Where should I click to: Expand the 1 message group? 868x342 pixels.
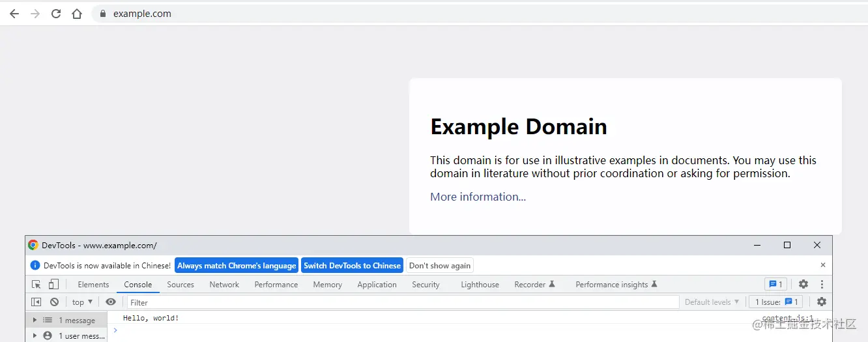[x=35, y=320]
